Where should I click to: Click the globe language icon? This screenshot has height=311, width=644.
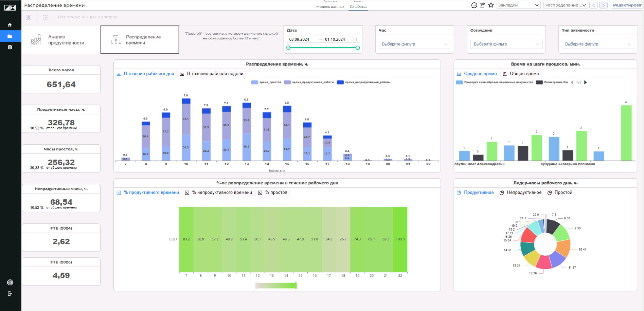coord(10,282)
